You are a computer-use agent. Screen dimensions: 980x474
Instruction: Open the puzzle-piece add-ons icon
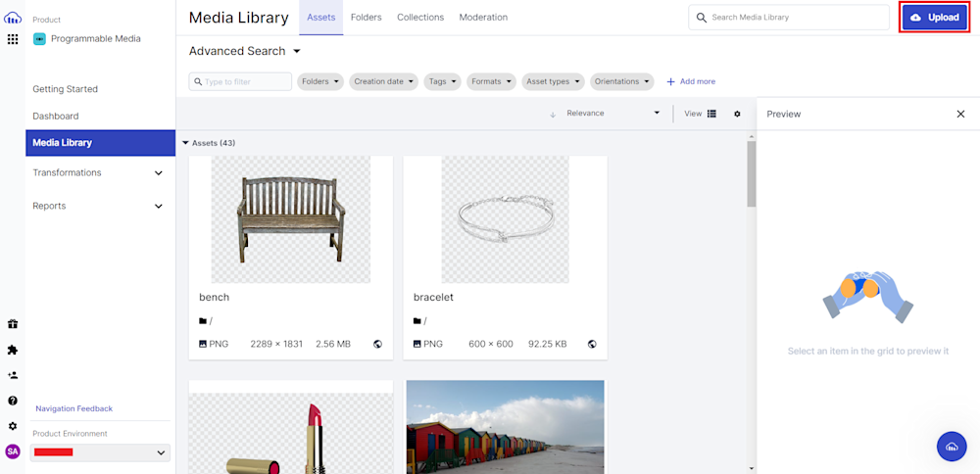tap(13, 350)
